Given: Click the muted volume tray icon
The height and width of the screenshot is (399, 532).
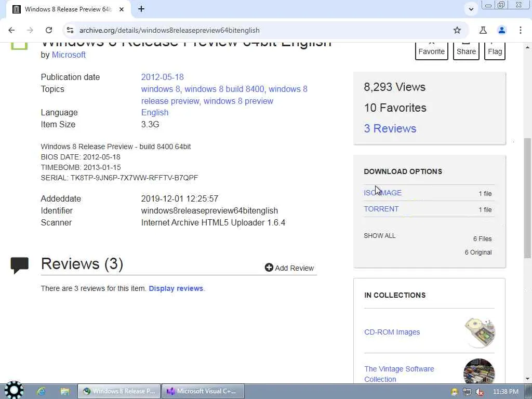Looking at the screenshot, I should (x=480, y=392).
